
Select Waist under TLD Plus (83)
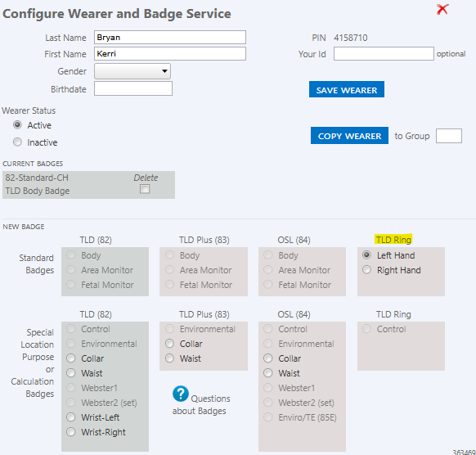169,358
